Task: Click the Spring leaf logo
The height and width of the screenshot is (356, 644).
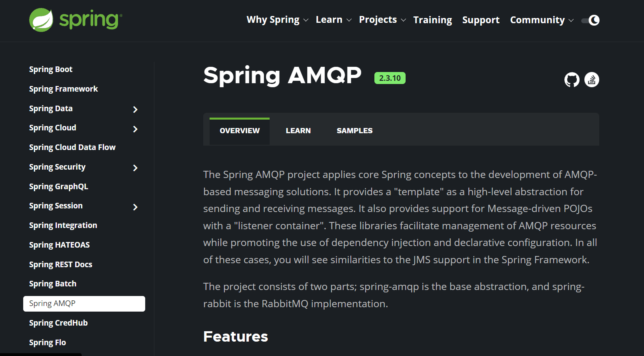Action: [41, 20]
